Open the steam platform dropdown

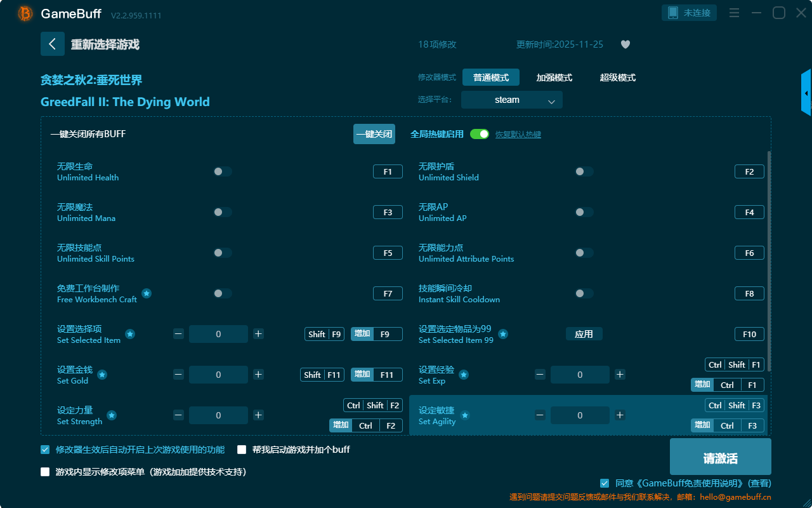(x=512, y=100)
